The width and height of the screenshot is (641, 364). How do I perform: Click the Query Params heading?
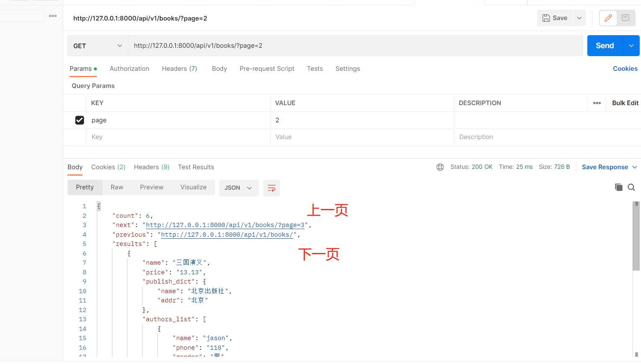(93, 86)
